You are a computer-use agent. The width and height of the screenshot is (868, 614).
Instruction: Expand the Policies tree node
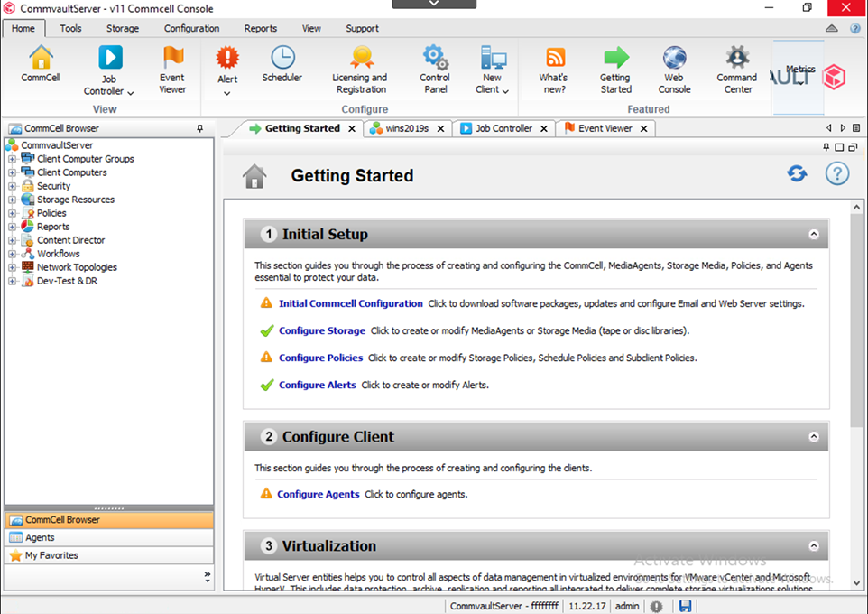(12, 213)
